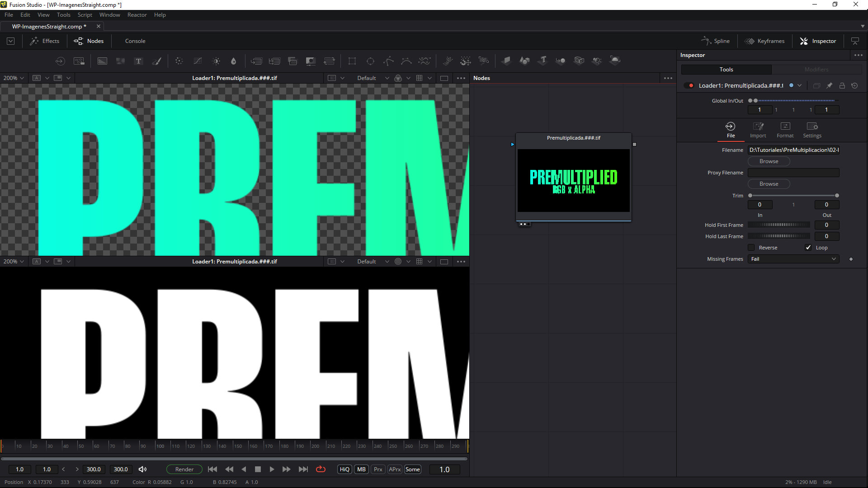Expand bottom viewer Default LUT dropdown
This screenshot has height=488, width=868.
[x=387, y=262]
